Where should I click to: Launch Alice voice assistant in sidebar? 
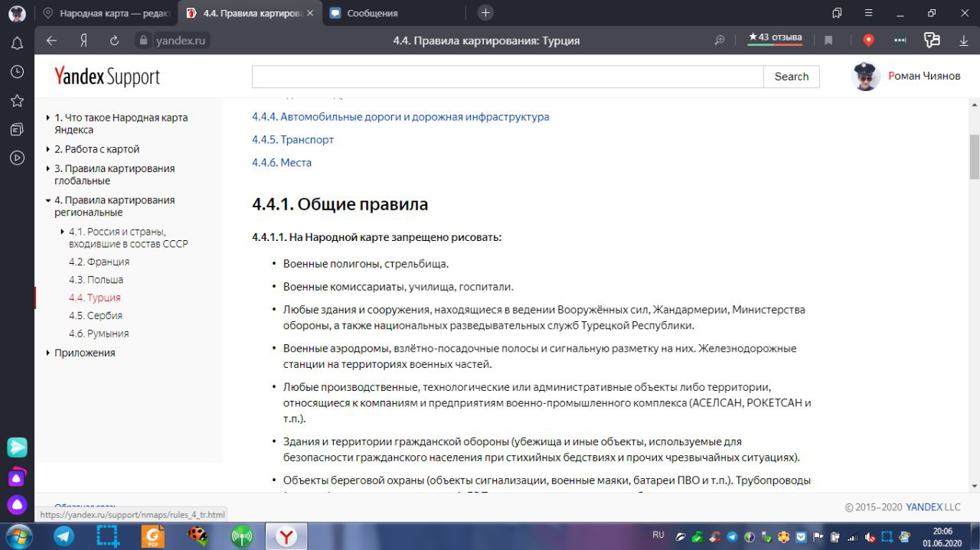coord(17,505)
